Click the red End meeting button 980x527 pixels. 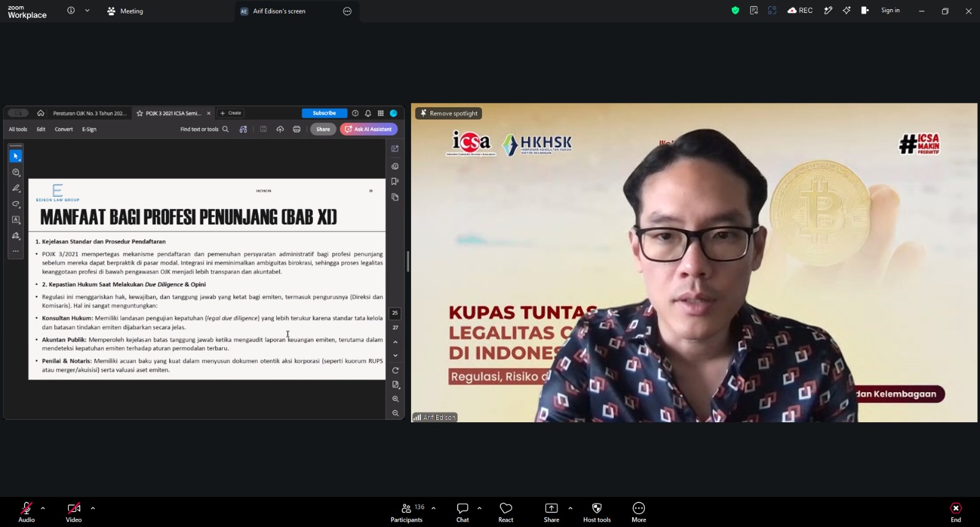point(956,512)
